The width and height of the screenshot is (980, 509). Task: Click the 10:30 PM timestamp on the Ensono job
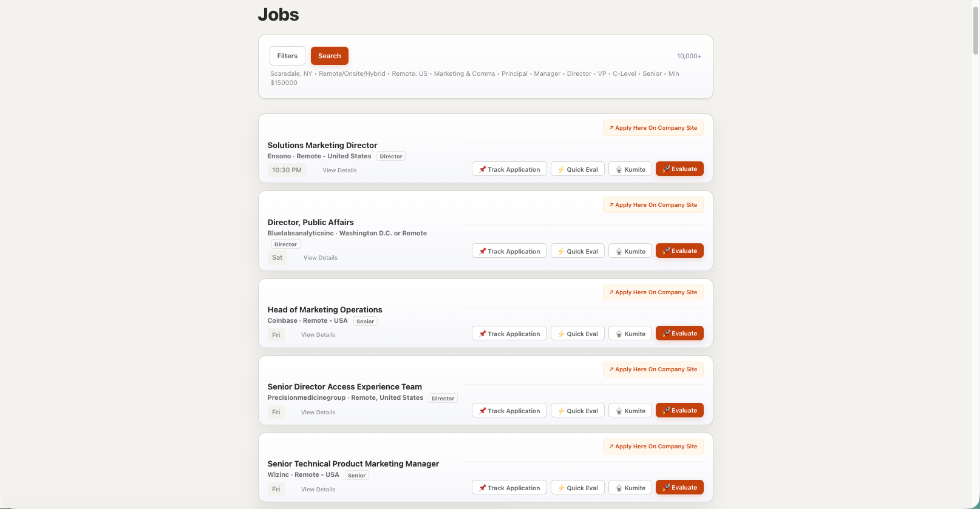tap(287, 170)
